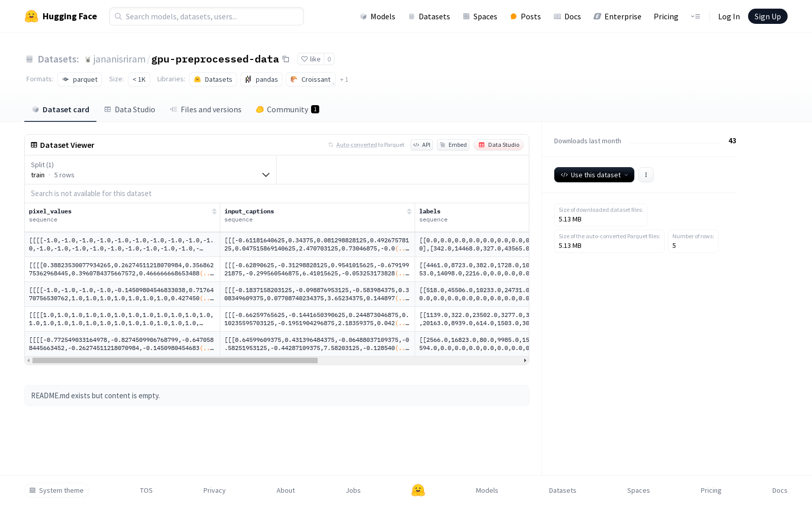
Task: Switch to the Data Studio tab
Action: click(130, 110)
